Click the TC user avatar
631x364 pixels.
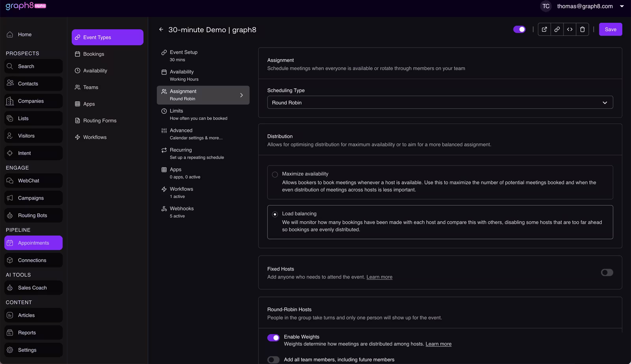coord(546,6)
